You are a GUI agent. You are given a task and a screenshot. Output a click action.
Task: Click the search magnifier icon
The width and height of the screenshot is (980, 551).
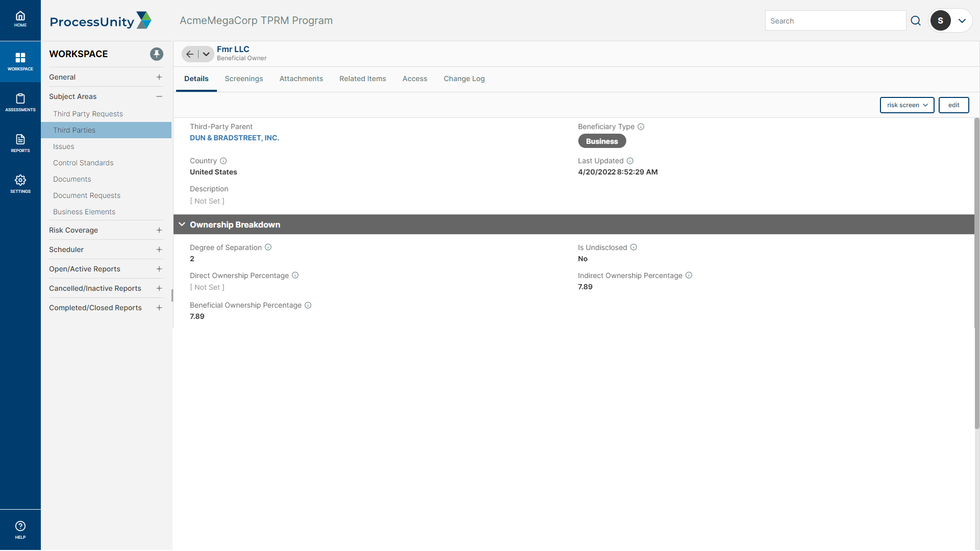click(x=916, y=21)
